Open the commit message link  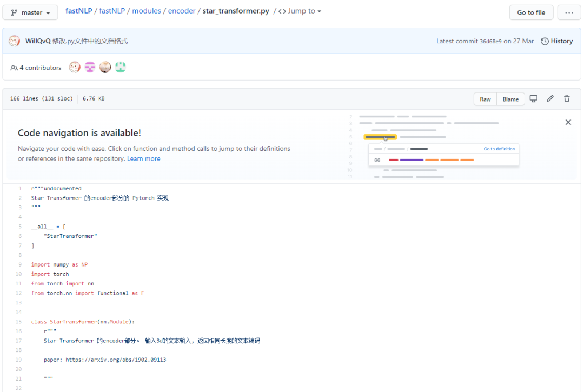click(x=90, y=41)
